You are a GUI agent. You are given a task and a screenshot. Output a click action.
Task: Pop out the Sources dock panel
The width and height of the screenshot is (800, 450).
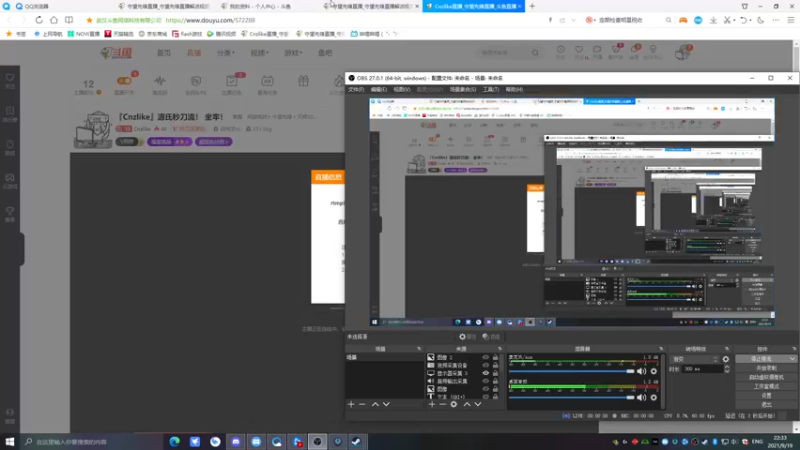pyautogui.click(x=499, y=349)
